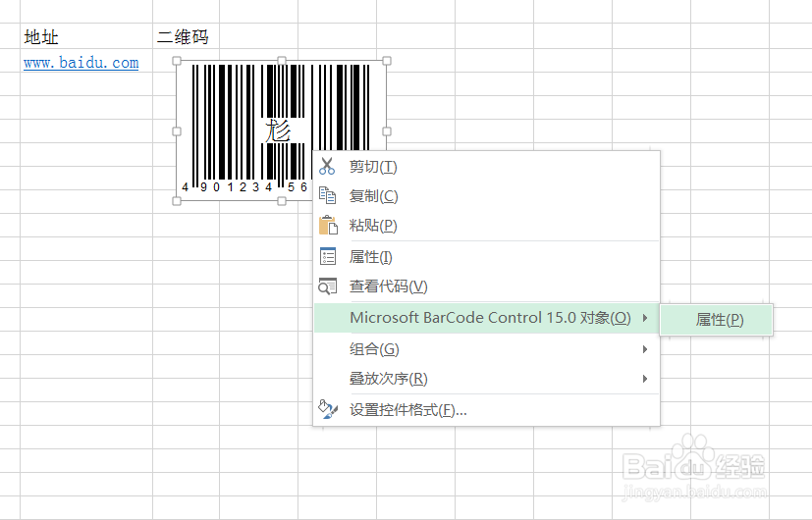Viewport: 812px width, 520px height.
Task: Click barcode's top-right resize handle
Action: click(387, 61)
